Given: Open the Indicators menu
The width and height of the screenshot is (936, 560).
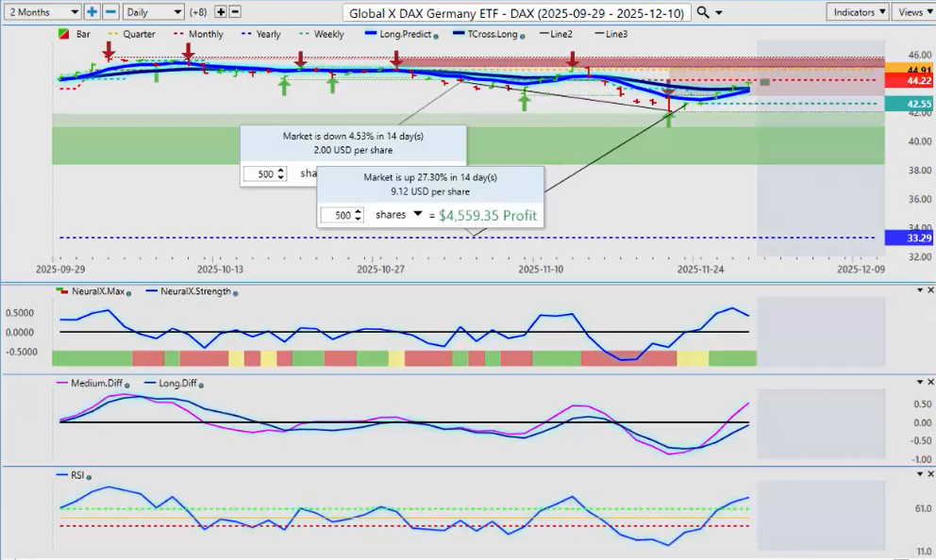Looking at the screenshot, I should click(x=857, y=12).
